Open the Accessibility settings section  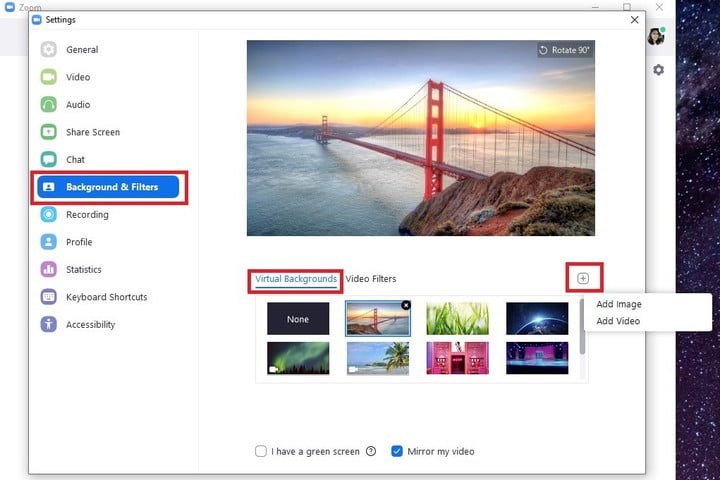[x=90, y=325]
